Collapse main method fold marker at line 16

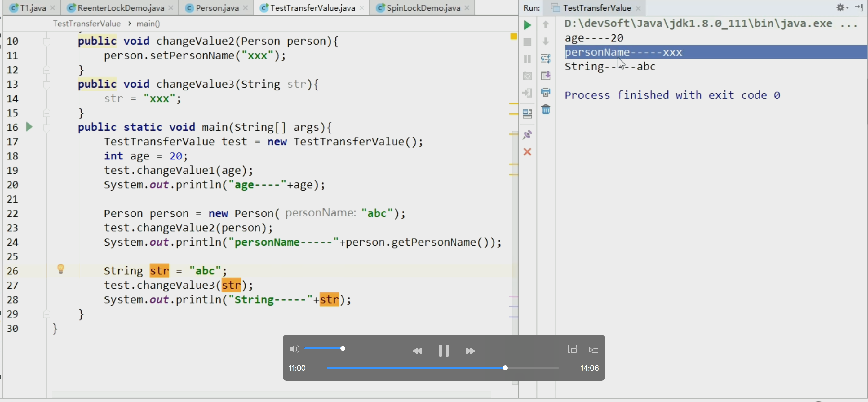[x=46, y=127]
